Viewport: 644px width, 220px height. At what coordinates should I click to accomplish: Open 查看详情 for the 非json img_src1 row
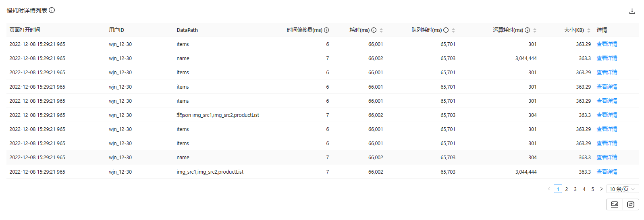pos(607,115)
